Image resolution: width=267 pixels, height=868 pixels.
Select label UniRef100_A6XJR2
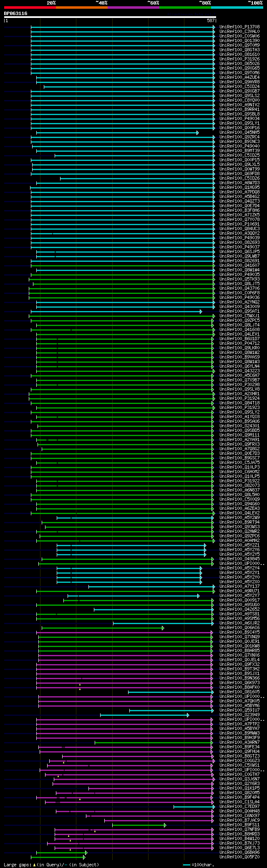(239, 623)
